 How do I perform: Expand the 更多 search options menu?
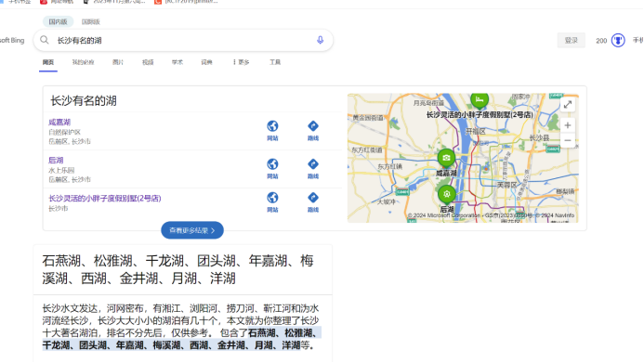[x=241, y=62]
